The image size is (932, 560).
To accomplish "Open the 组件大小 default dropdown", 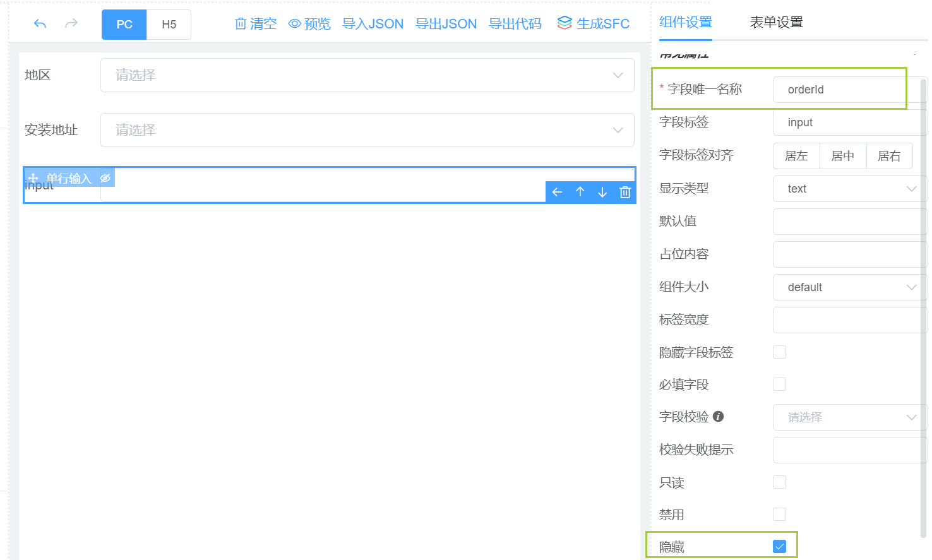I will 850,287.
